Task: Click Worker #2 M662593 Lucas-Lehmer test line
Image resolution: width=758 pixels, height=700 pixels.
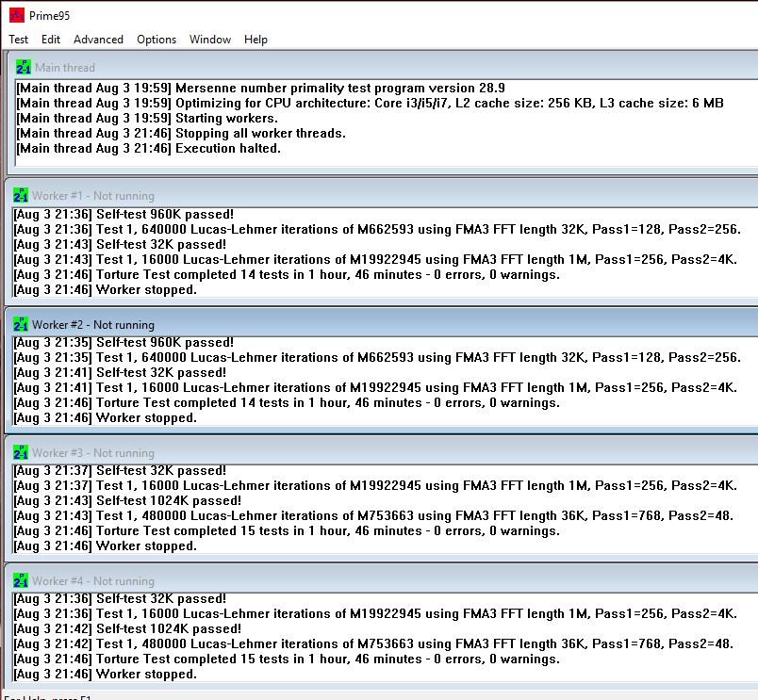Action: coord(377,357)
